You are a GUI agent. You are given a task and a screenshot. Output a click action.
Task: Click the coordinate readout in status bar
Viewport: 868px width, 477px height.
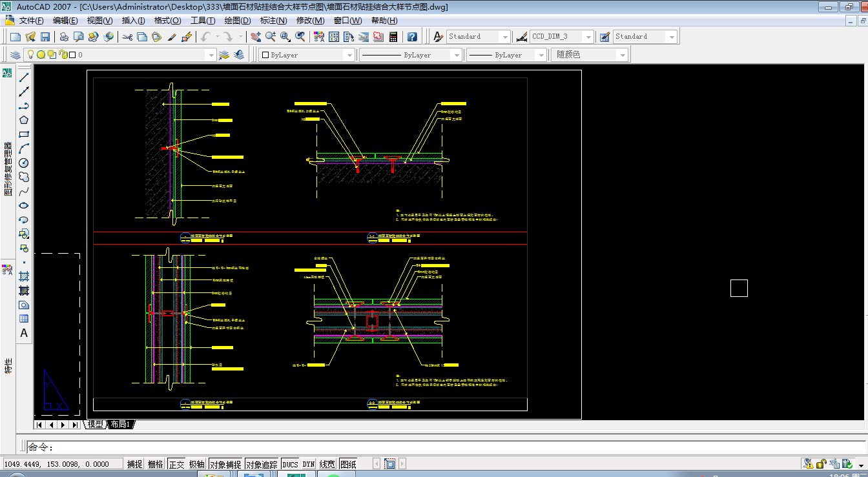click(x=63, y=463)
